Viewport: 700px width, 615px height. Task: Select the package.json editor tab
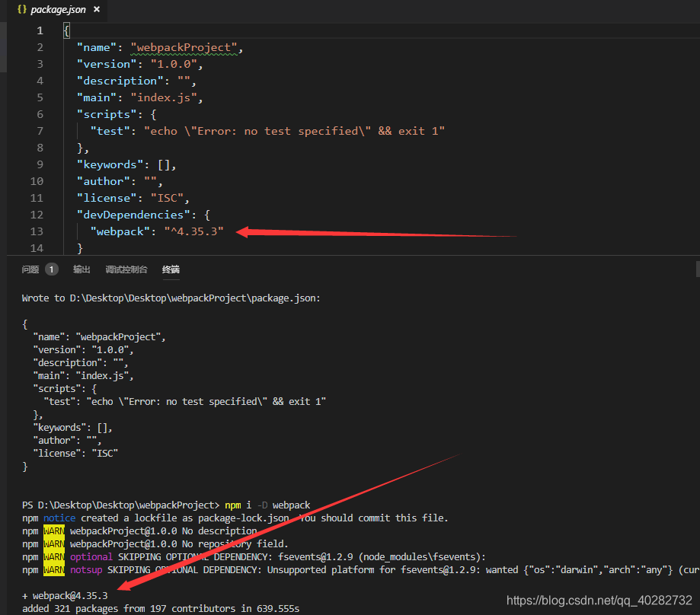click(58, 10)
